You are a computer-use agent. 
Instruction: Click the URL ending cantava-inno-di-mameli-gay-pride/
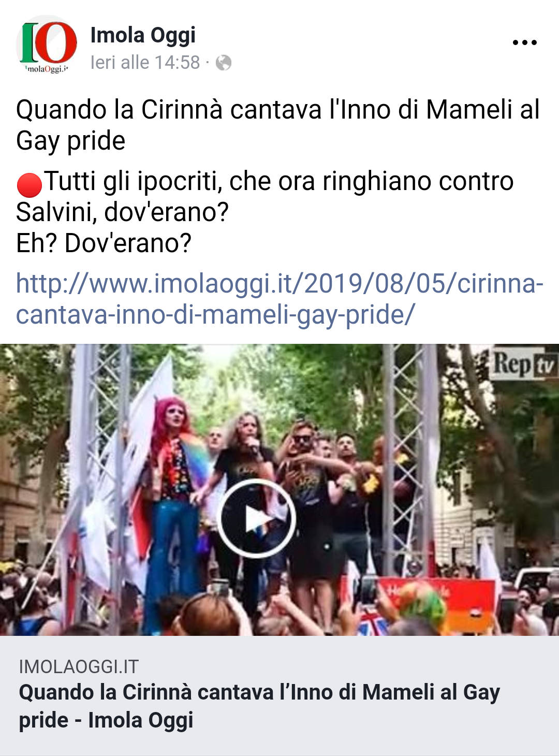click(x=215, y=315)
